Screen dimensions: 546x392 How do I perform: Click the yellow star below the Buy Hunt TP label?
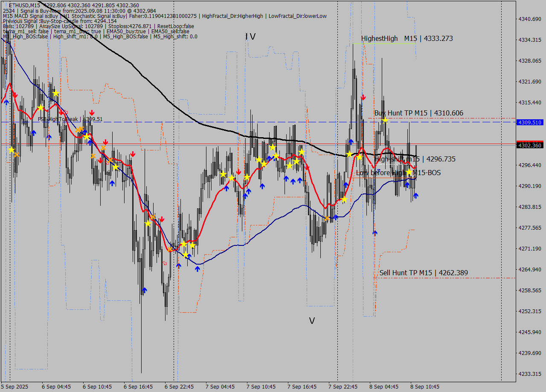(385, 120)
